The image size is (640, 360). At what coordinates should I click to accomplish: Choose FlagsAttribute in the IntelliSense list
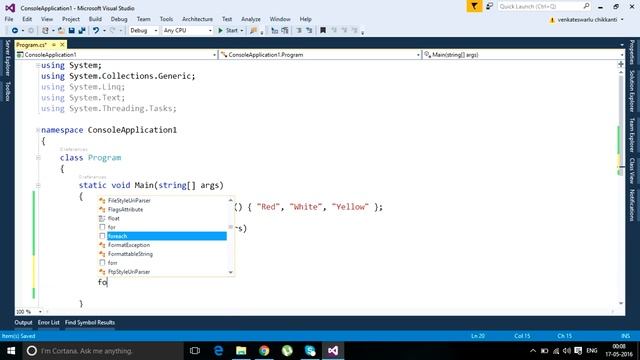(x=126, y=209)
